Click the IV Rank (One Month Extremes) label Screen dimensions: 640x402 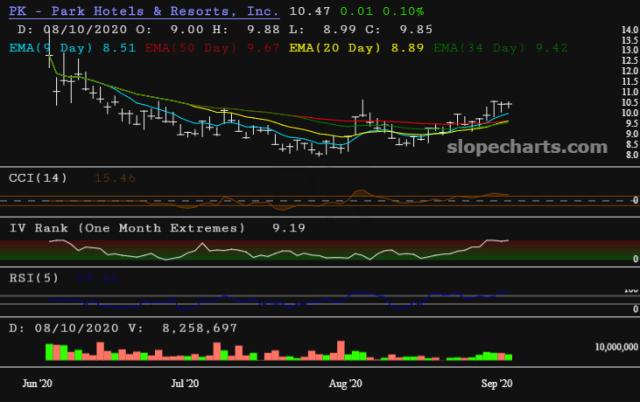coord(127,228)
